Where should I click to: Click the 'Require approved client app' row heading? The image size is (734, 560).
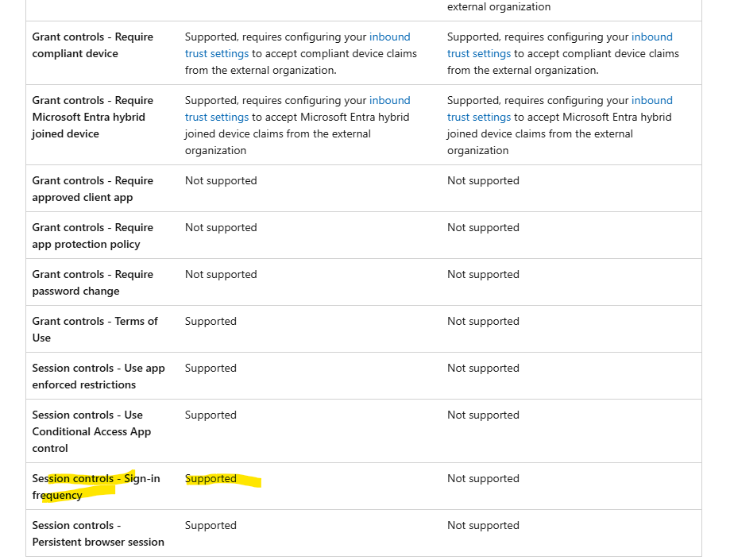(93, 189)
